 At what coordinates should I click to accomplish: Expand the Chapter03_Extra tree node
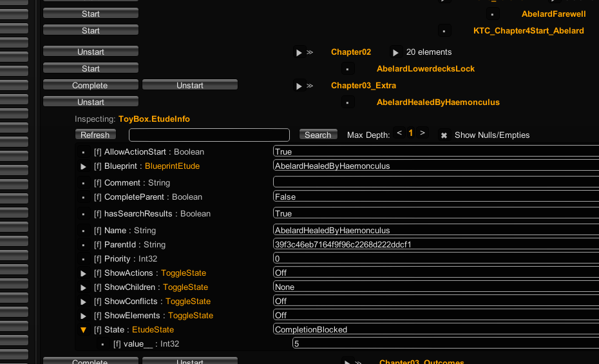click(x=299, y=86)
